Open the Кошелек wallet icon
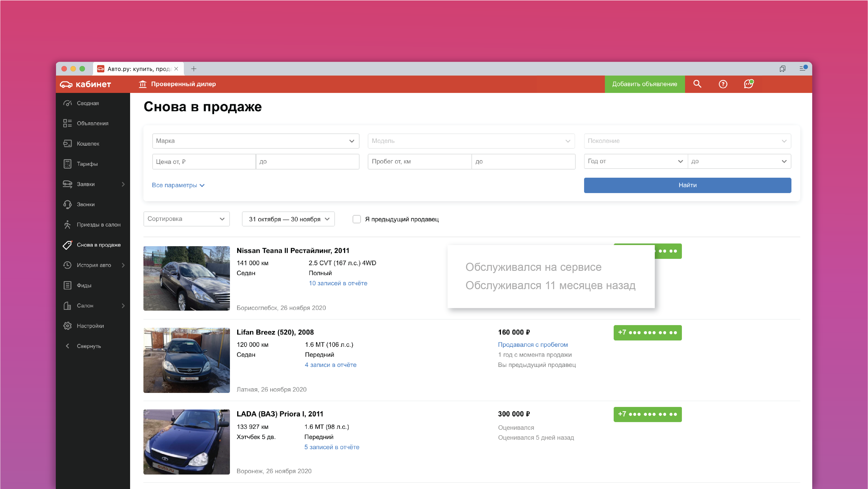 pos(67,144)
